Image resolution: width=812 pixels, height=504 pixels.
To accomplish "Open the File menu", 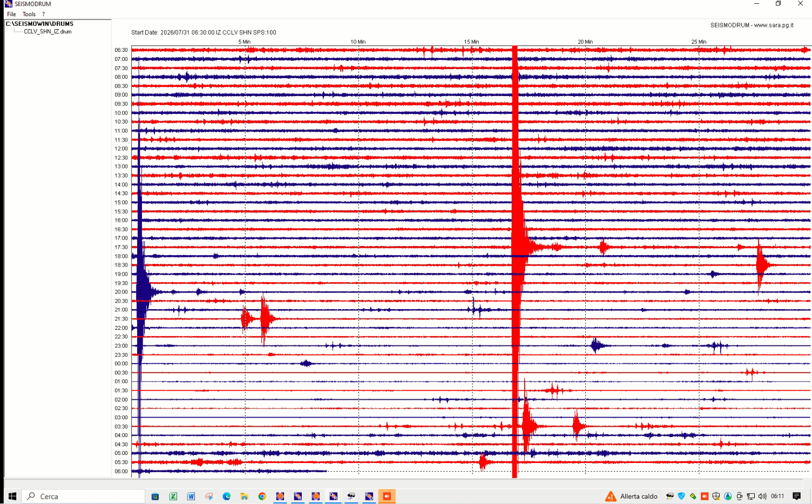I will coord(11,14).
